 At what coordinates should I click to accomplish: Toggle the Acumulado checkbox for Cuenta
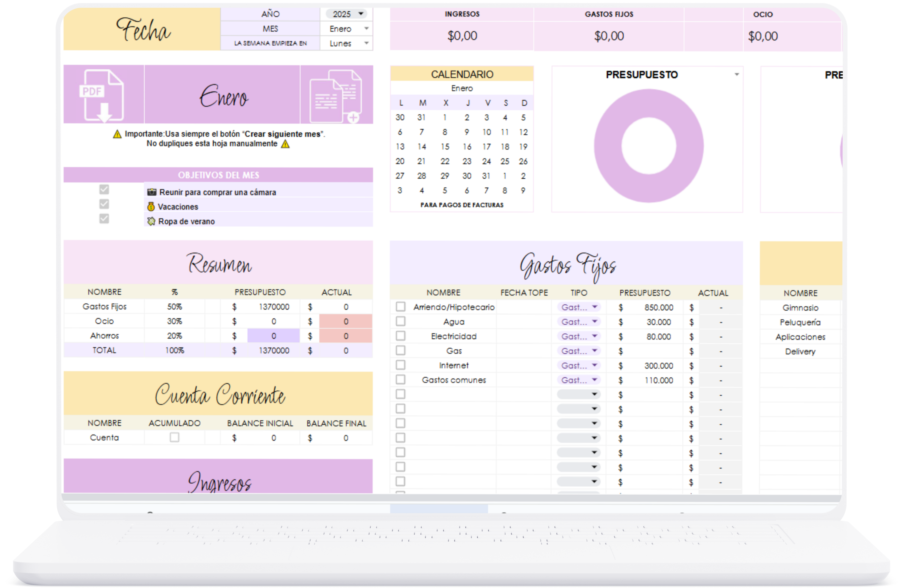174,437
